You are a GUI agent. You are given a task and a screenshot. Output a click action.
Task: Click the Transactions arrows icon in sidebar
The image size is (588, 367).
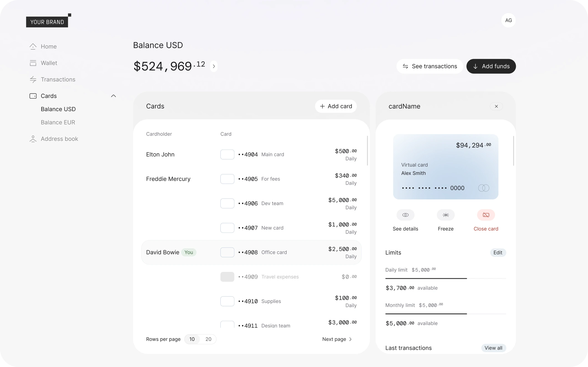point(33,80)
